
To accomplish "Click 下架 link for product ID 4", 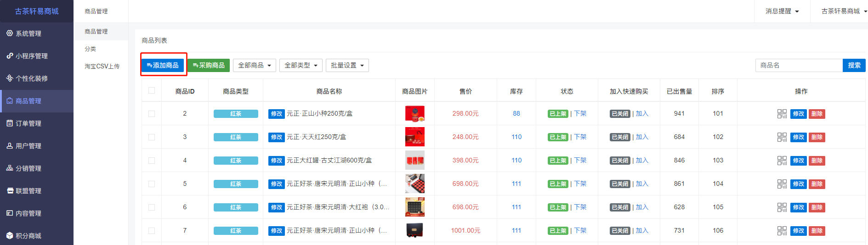I will point(580,160).
